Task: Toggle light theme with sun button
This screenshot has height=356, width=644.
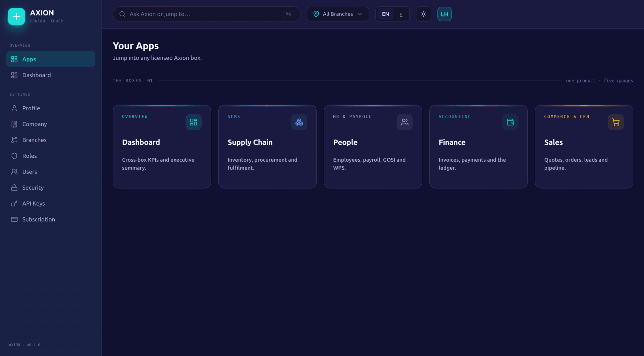Action: (x=424, y=14)
